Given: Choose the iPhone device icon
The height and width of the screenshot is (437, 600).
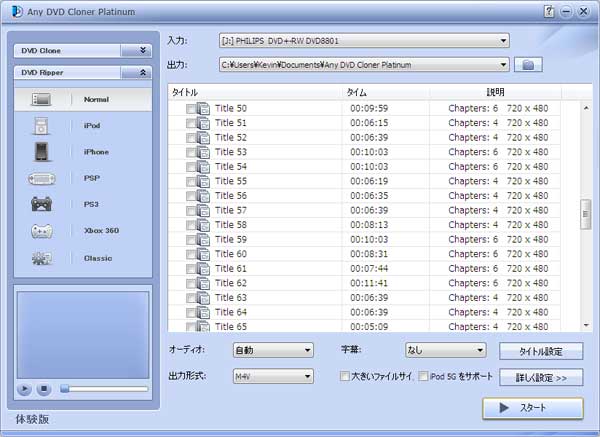Looking at the screenshot, I should point(41,152).
